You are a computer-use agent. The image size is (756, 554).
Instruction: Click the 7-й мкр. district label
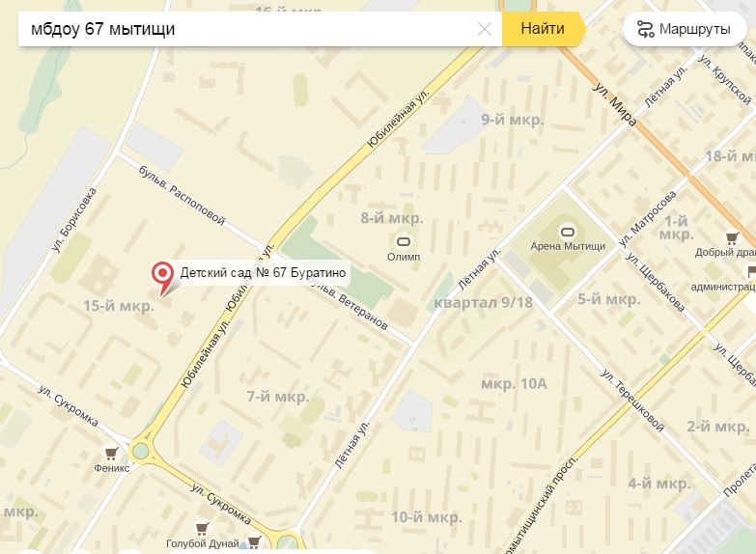tap(278, 397)
